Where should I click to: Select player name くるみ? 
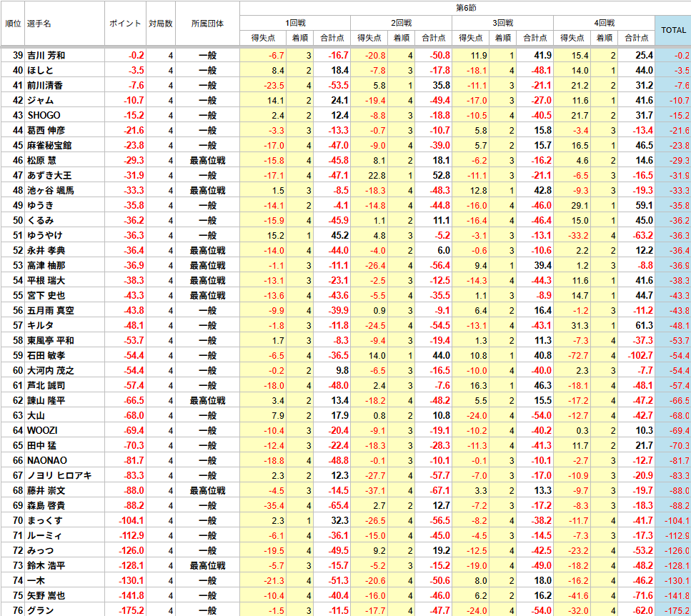(40, 220)
